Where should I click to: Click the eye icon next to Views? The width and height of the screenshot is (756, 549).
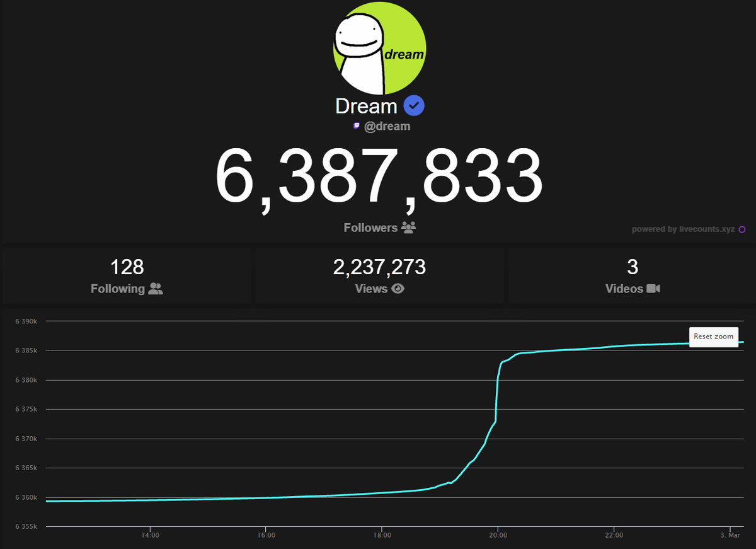coord(398,289)
